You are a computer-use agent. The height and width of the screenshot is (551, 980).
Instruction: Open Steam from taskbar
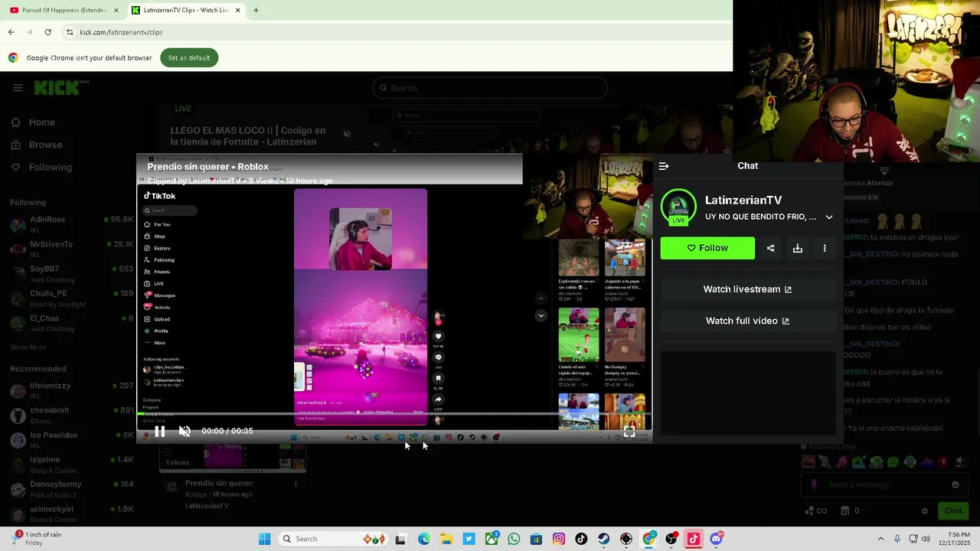[604, 539]
